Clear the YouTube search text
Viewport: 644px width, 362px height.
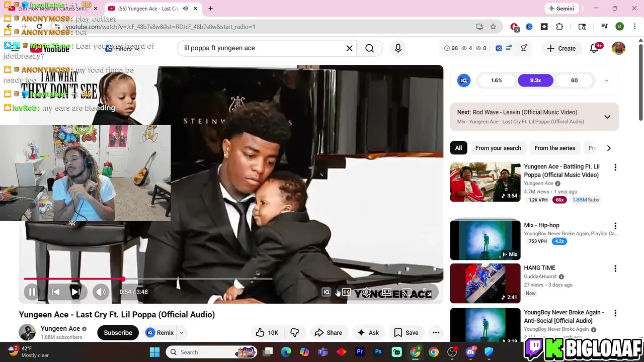[349, 48]
